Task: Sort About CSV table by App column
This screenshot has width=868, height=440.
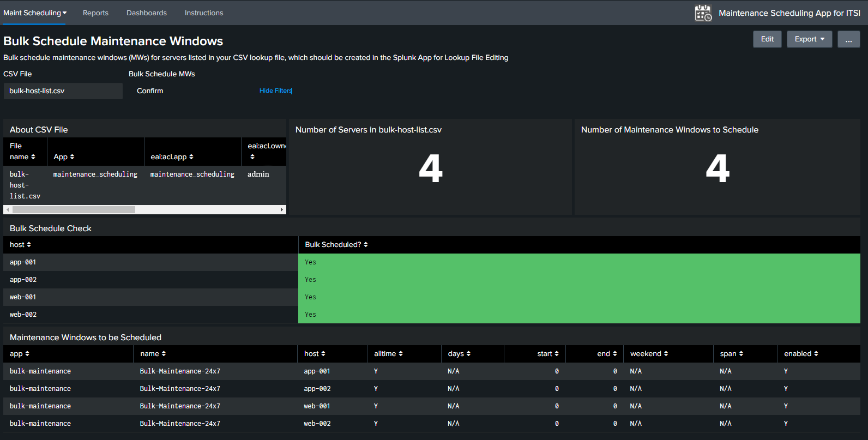Action: point(64,157)
